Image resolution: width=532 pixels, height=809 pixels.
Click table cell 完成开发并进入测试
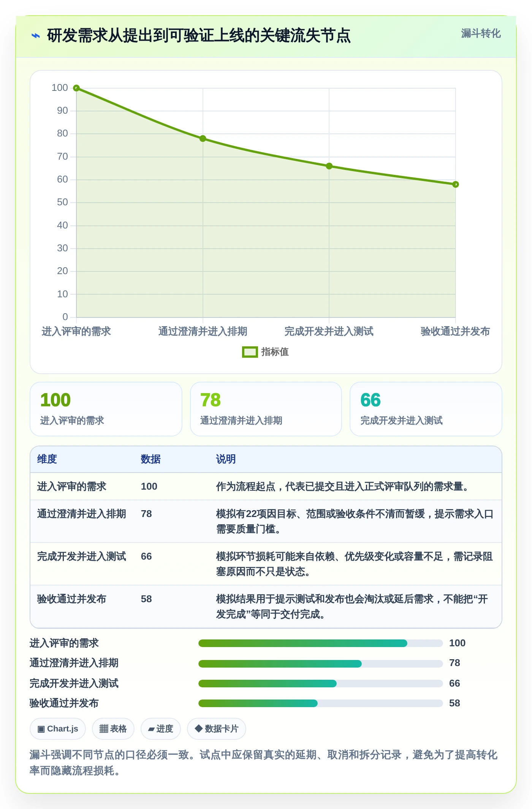click(82, 557)
